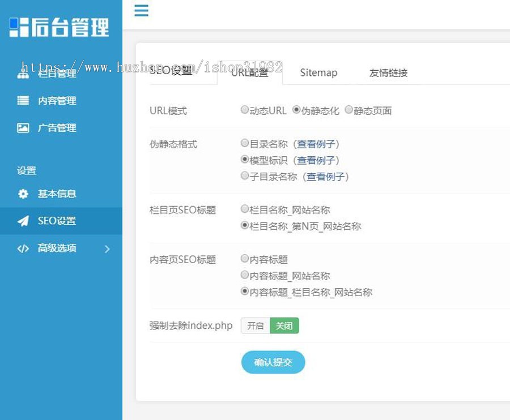Open the 友情链接 tab

click(x=388, y=72)
